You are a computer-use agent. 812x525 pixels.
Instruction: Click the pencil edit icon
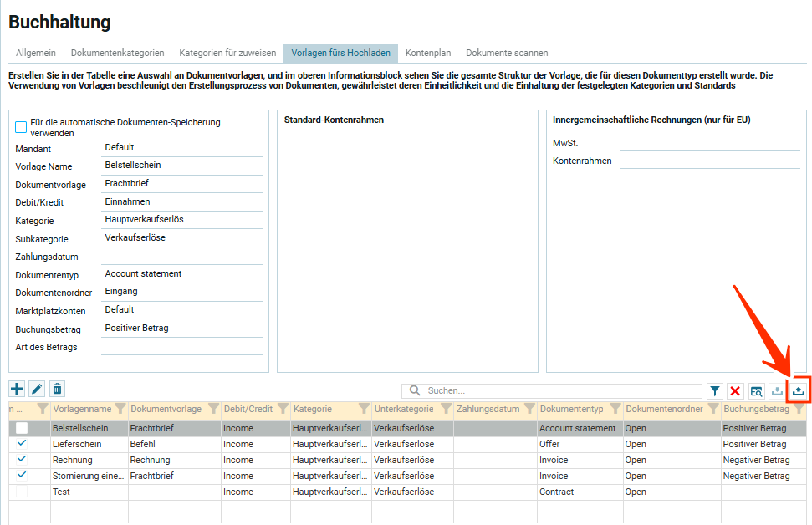pyautogui.click(x=37, y=389)
